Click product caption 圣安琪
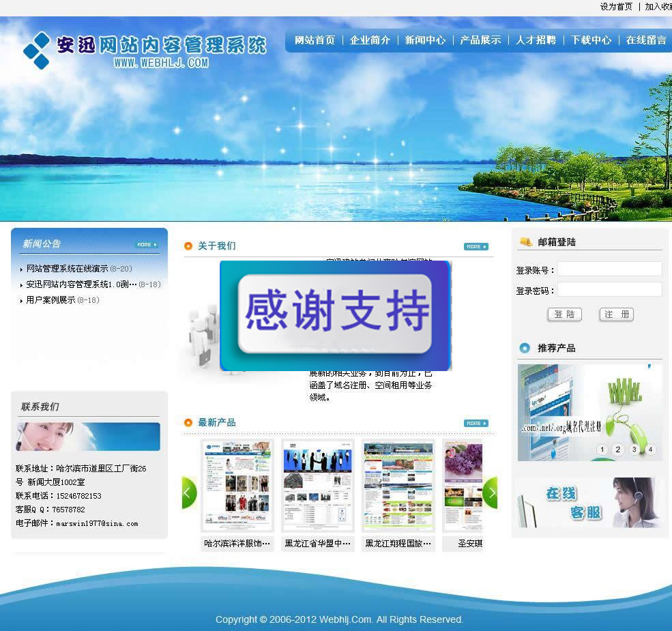This screenshot has height=631, width=672. pyautogui.click(x=470, y=544)
